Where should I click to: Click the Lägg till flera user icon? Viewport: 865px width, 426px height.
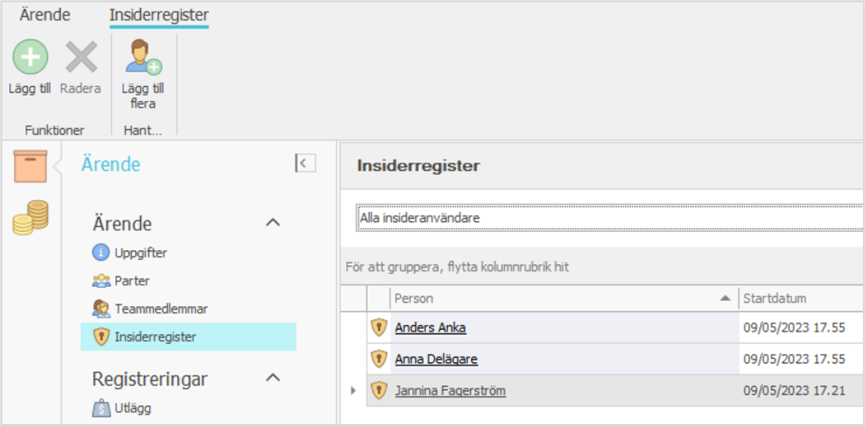pos(143,58)
